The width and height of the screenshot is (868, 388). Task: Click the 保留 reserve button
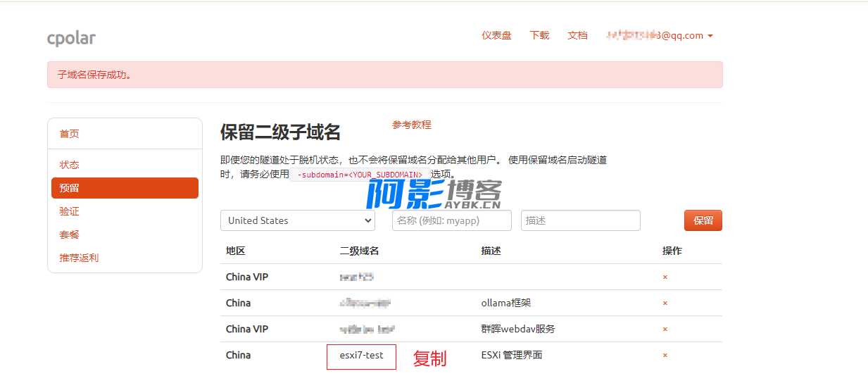[x=703, y=220]
